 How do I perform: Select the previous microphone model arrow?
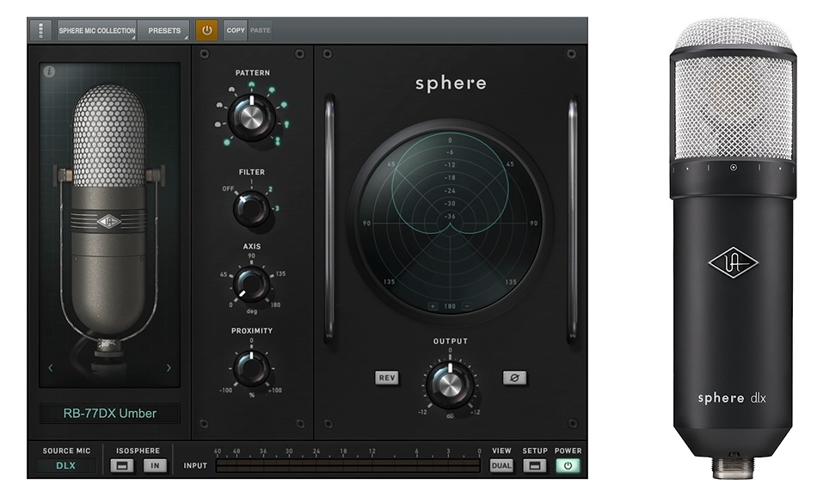[51, 368]
